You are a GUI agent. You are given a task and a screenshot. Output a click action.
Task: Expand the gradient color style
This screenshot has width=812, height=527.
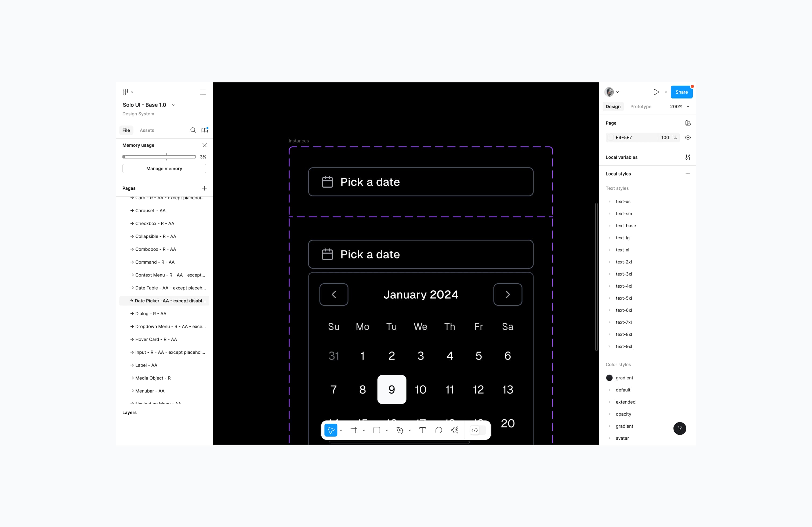click(x=609, y=426)
